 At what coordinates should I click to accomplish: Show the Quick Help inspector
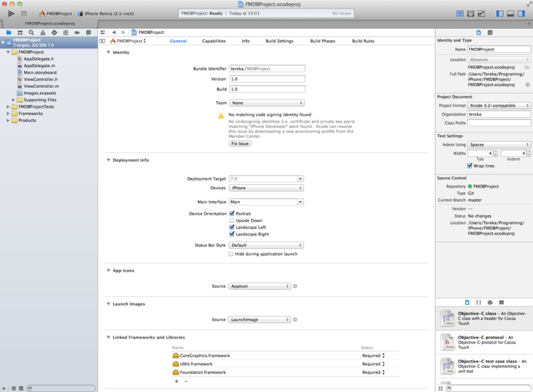click(x=490, y=33)
